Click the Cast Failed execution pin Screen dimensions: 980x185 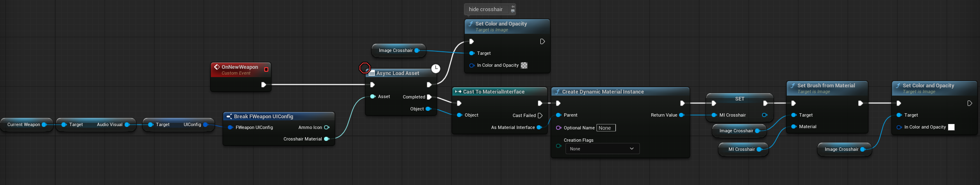pyautogui.click(x=540, y=115)
